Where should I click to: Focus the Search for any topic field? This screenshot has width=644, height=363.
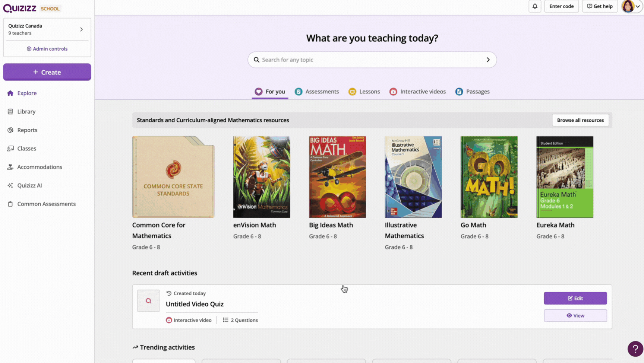(x=372, y=60)
